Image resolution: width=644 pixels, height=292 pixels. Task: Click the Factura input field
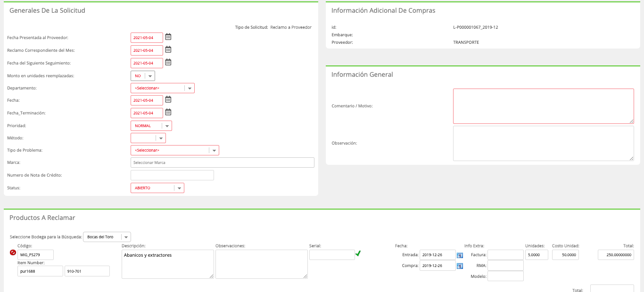pos(505,255)
